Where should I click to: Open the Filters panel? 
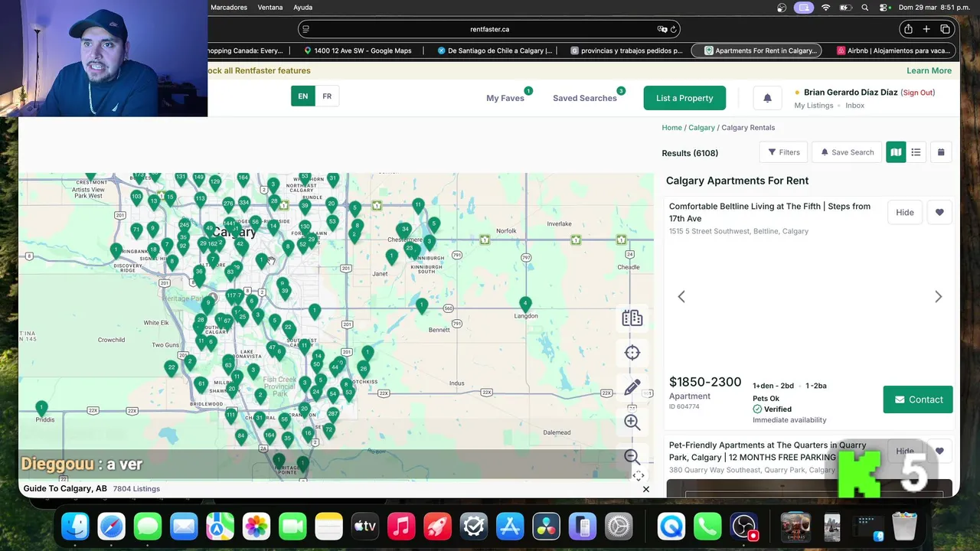783,152
